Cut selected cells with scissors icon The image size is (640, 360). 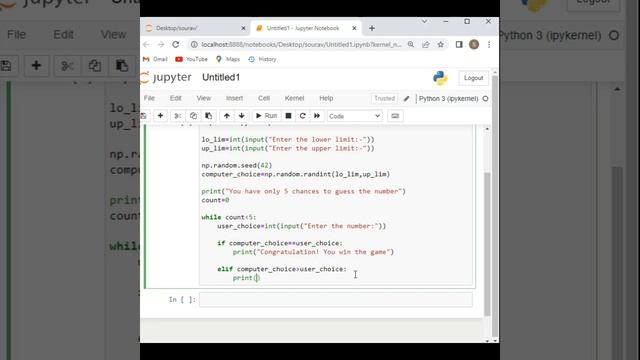(178, 116)
